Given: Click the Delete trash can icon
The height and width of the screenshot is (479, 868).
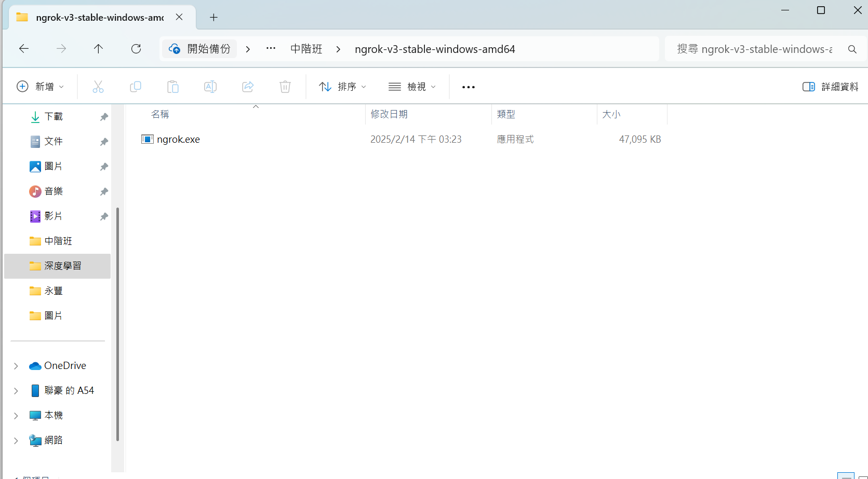Looking at the screenshot, I should pos(285,87).
